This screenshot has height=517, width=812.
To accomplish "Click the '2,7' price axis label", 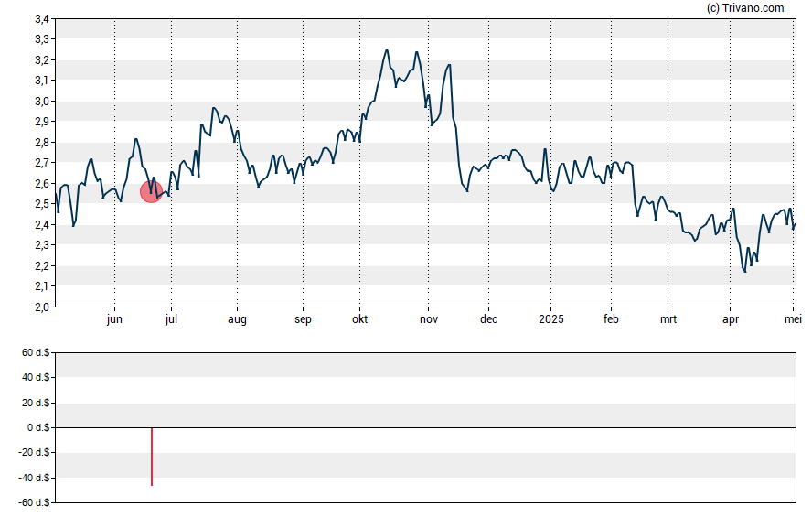I will (42, 163).
